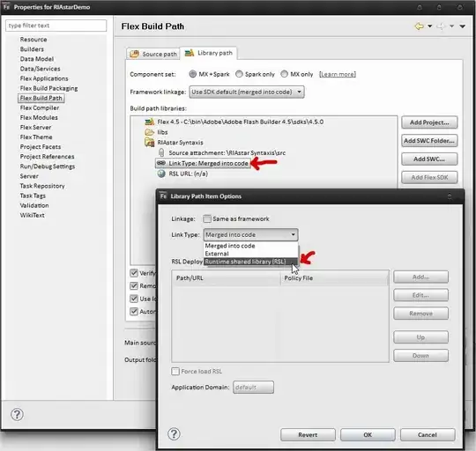Toggle the Use lo... checkbox in Properties window
This screenshot has height=451, width=476.
(x=134, y=299)
